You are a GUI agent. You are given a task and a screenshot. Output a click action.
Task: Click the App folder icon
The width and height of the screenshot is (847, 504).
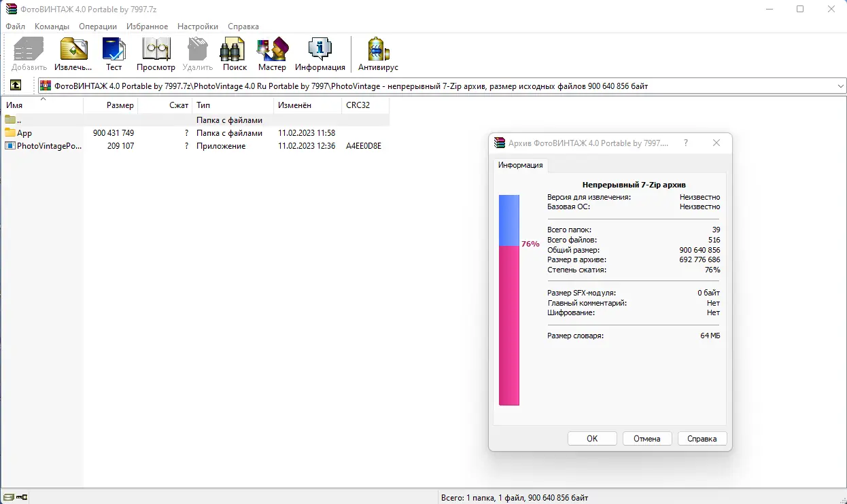10,132
